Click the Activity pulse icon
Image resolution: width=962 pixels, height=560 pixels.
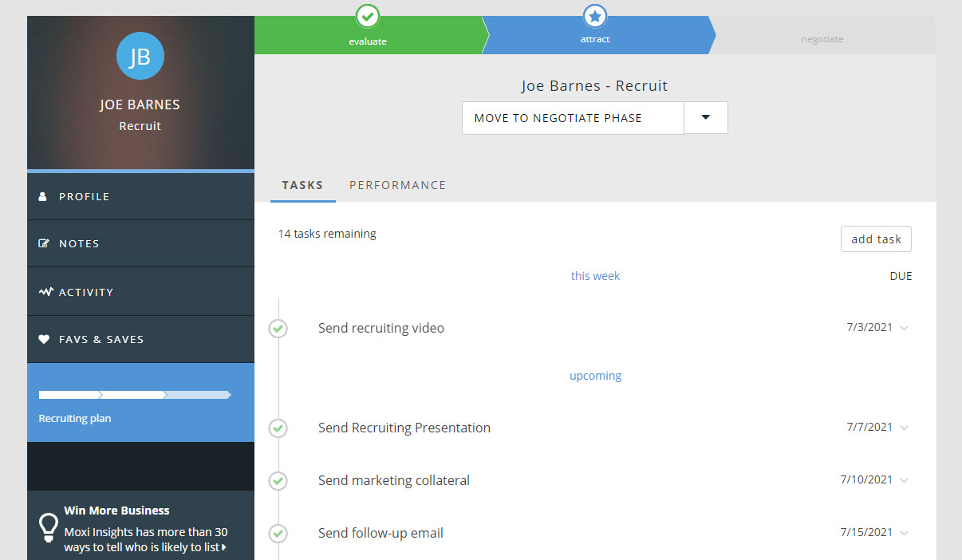tap(45, 292)
